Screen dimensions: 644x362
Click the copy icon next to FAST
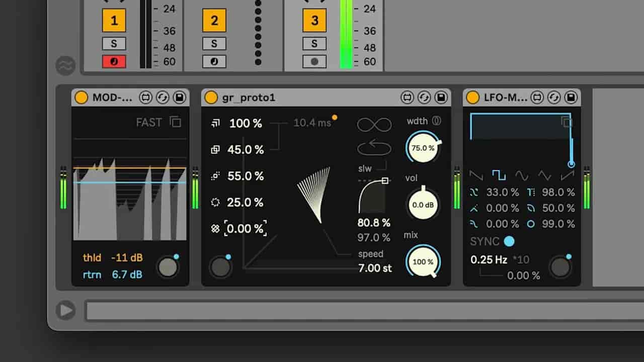point(175,122)
